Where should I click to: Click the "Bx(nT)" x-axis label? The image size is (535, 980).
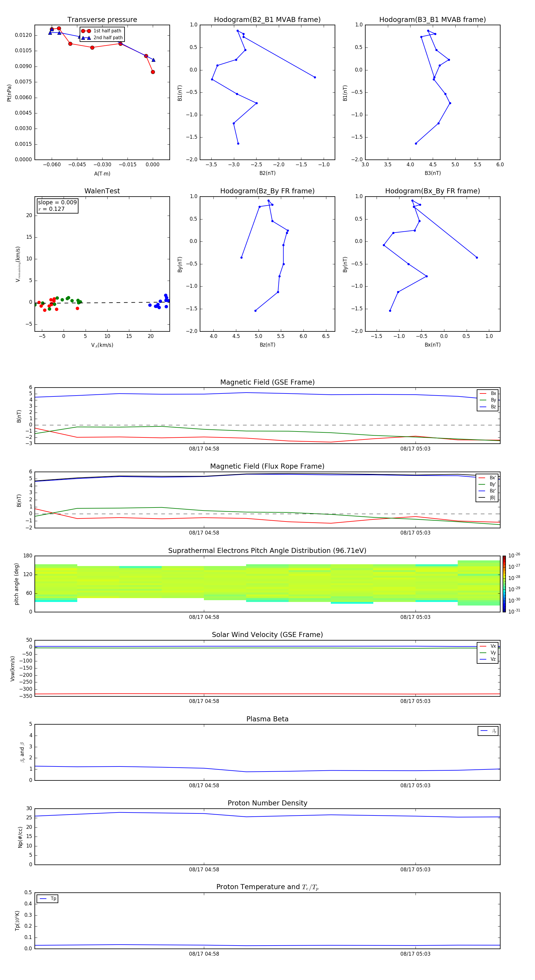432,345
